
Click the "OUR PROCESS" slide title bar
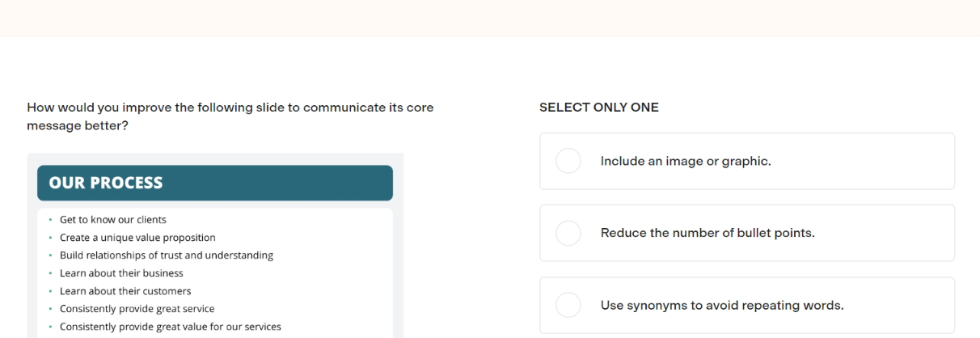pyautogui.click(x=215, y=183)
